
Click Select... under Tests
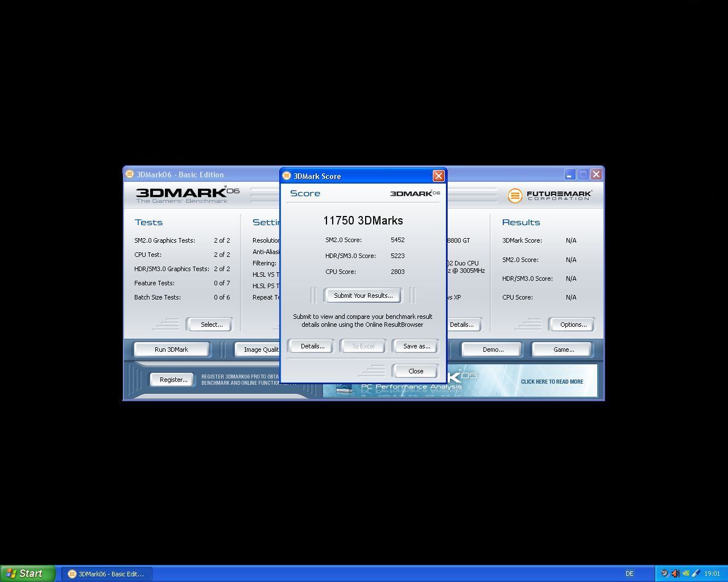[211, 325]
